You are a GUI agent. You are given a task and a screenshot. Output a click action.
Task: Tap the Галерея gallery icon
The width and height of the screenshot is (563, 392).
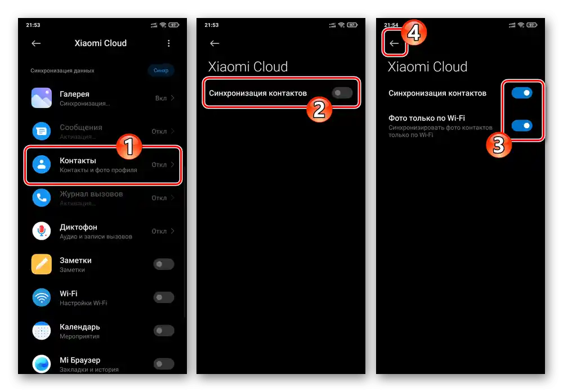click(x=42, y=98)
